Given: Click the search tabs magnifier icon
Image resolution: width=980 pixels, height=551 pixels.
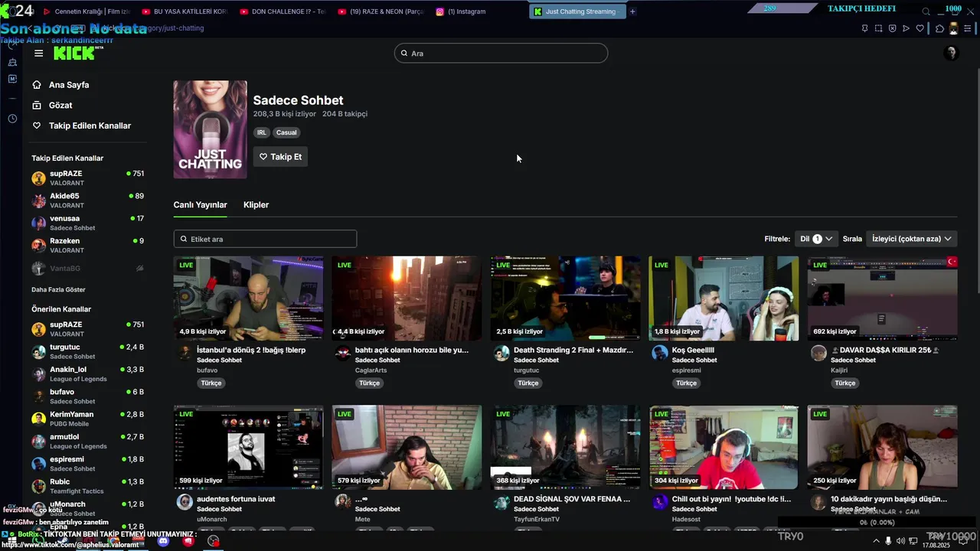Looking at the screenshot, I should [x=926, y=11].
